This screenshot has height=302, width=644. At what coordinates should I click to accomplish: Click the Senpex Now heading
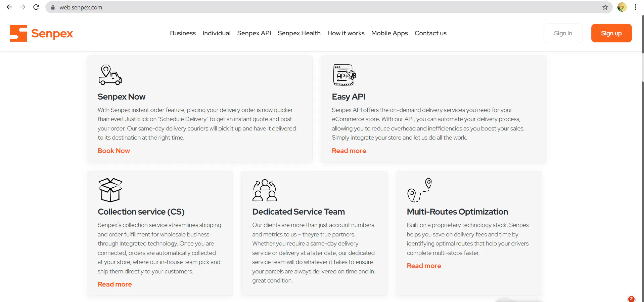(122, 97)
